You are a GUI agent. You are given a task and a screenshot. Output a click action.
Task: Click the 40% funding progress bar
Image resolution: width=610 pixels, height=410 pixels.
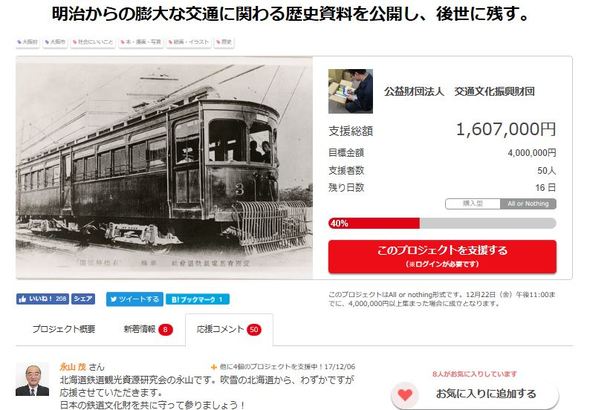click(x=442, y=223)
